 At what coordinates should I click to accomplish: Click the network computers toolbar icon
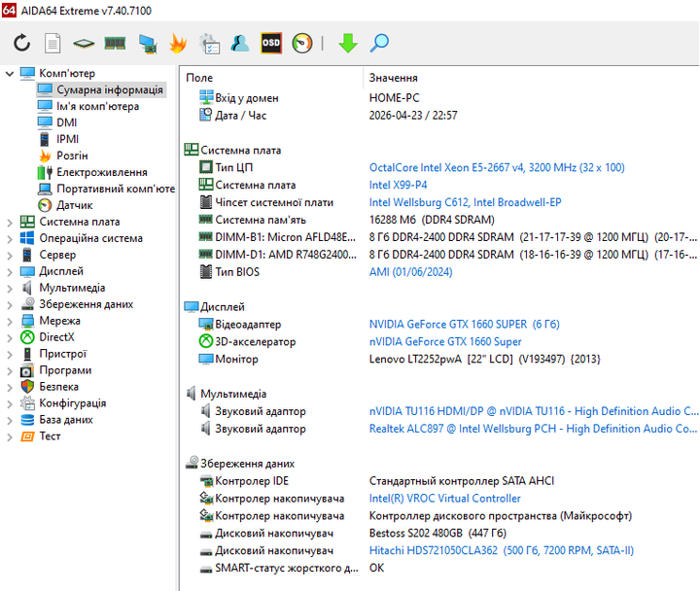click(x=148, y=44)
